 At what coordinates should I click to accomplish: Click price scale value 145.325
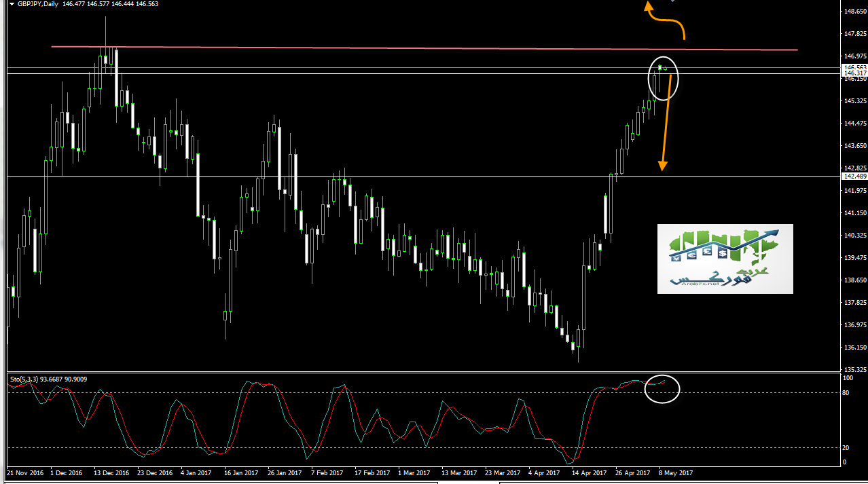pos(854,101)
